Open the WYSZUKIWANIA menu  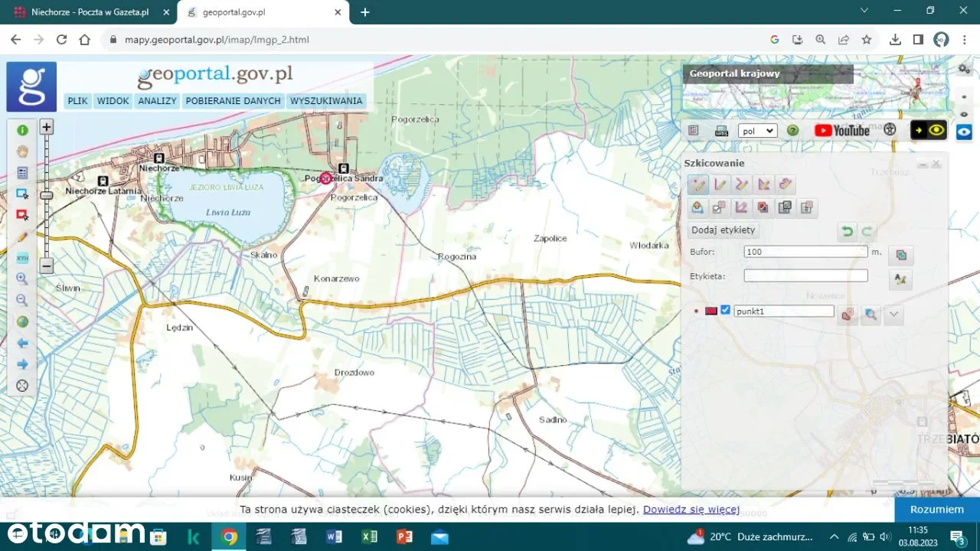[326, 101]
